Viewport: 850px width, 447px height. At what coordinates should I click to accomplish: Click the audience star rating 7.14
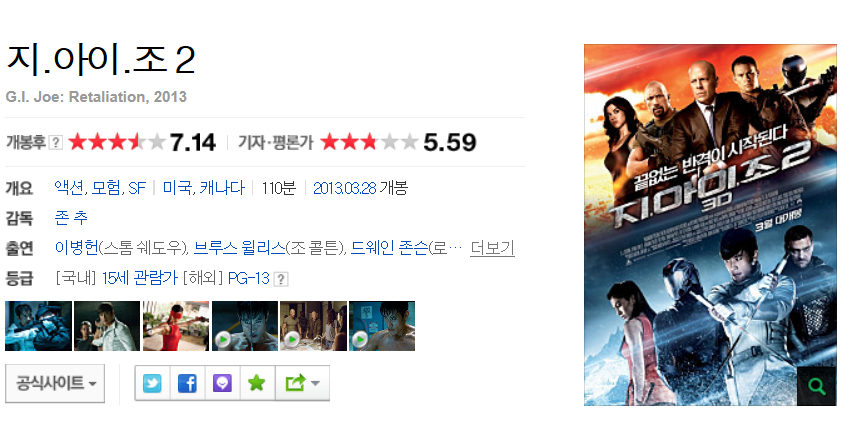pos(143,142)
